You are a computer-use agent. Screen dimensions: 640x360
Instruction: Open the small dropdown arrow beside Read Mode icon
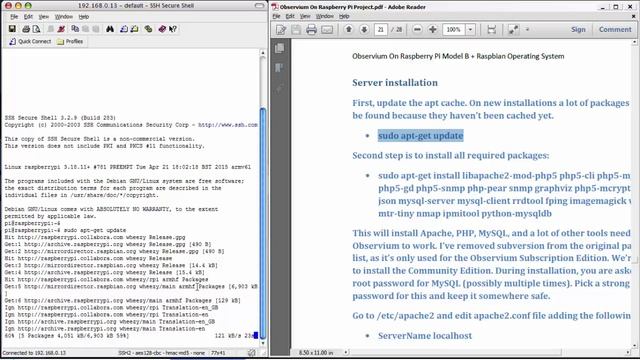527,29
